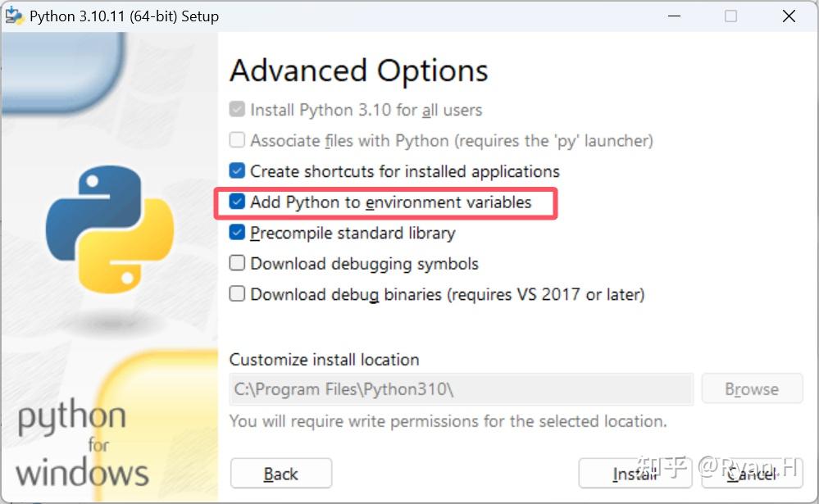
Task: Click the Advanced Options heading
Action: [359, 70]
